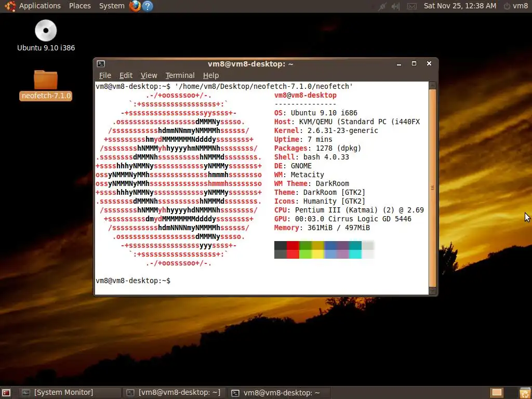The image size is (532, 399).
Task: Switch to the System Monitor taskbar window
Action: (69, 393)
